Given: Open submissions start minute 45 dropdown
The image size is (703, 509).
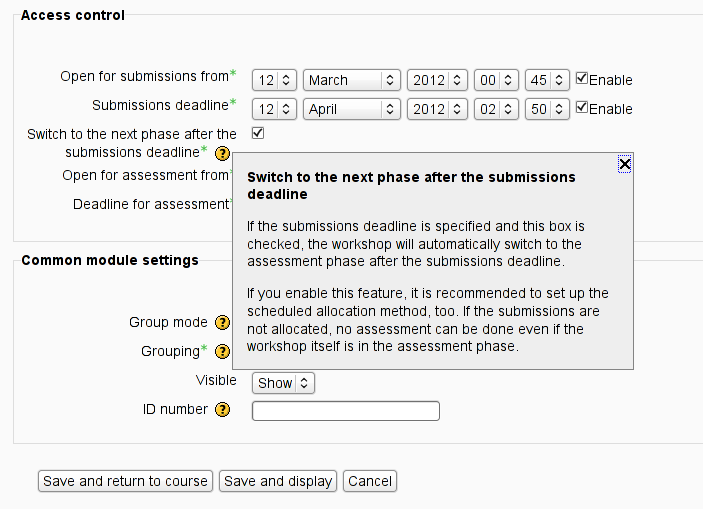Looking at the screenshot, I should pyautogui.click(x=547, y=80).
